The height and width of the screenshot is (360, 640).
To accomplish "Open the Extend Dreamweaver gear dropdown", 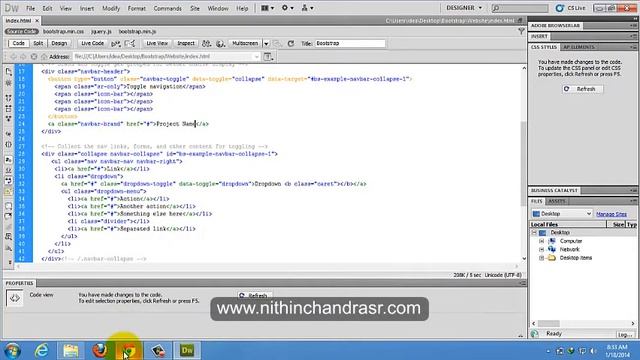I will (x=287, y=8).
